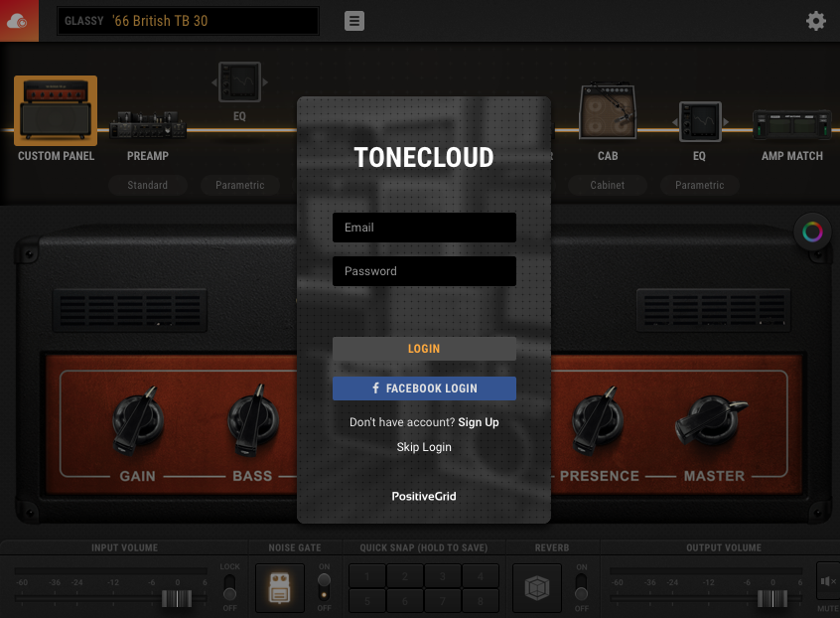
Task: Toggle the input volume Lock switch
Action: (x=229, y=587)
